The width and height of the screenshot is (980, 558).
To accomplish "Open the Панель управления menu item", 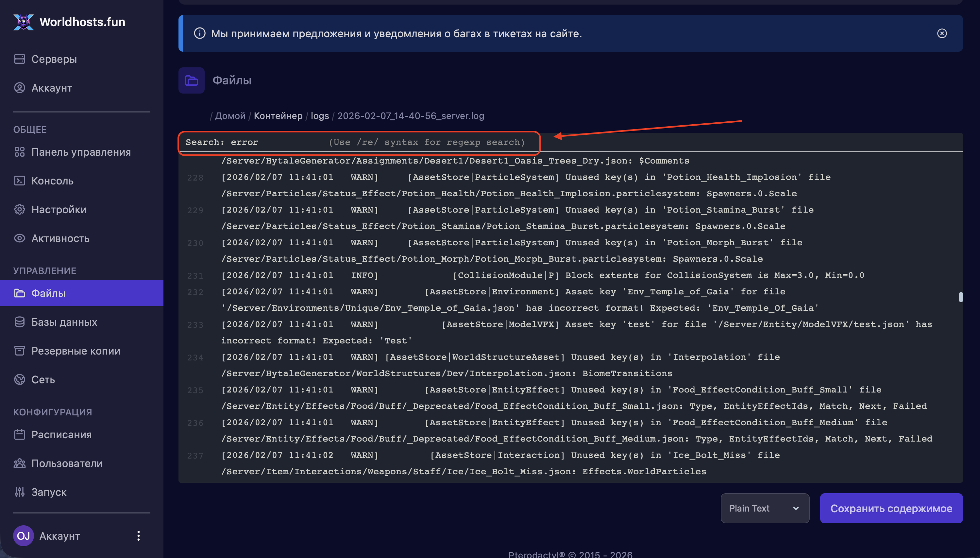I will [81, 152].
